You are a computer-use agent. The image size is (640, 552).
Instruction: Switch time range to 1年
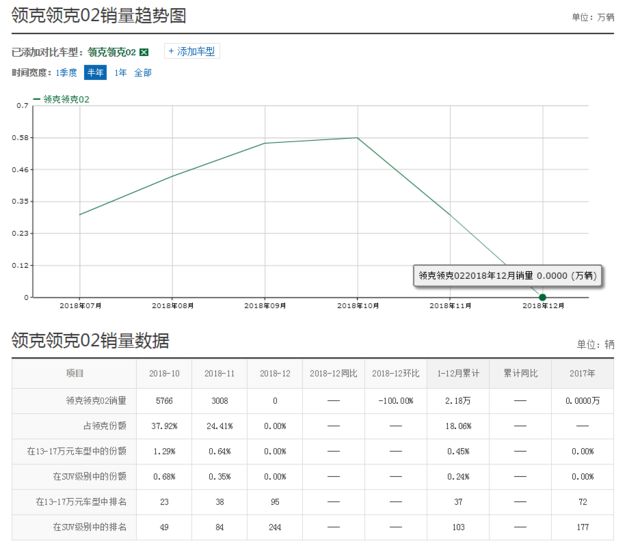(x=120, y=73)
